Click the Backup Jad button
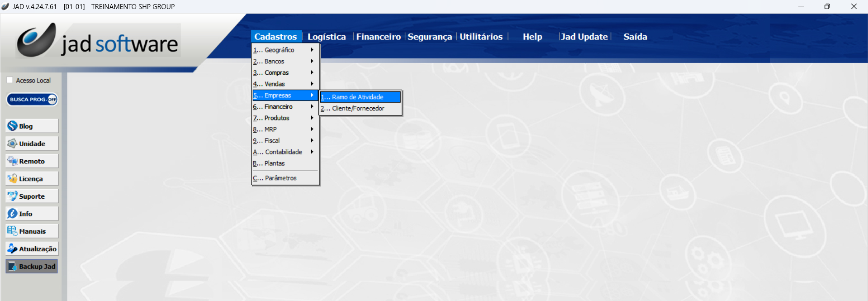This screenshot has width=868, height=301. click(32, 266)
